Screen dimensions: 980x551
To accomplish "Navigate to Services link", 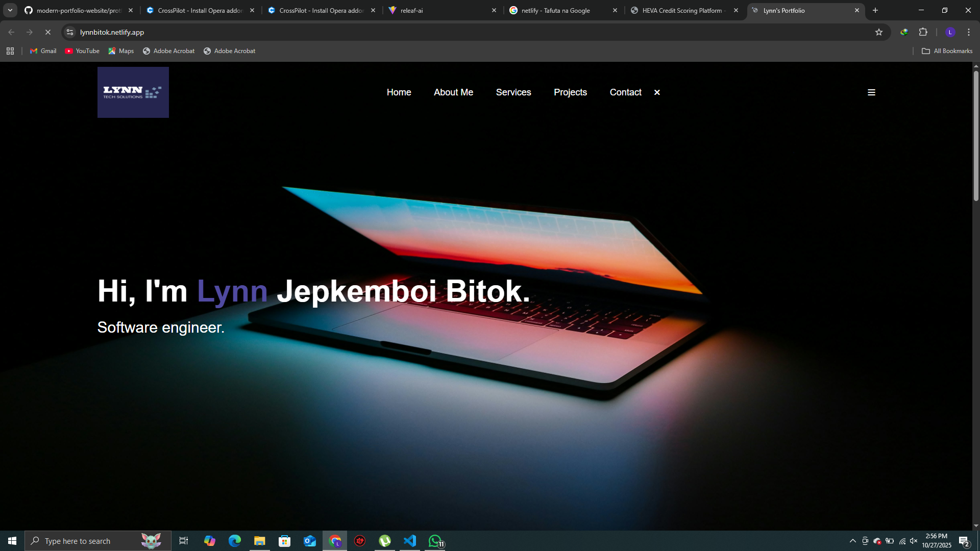I will coord(513,92).
